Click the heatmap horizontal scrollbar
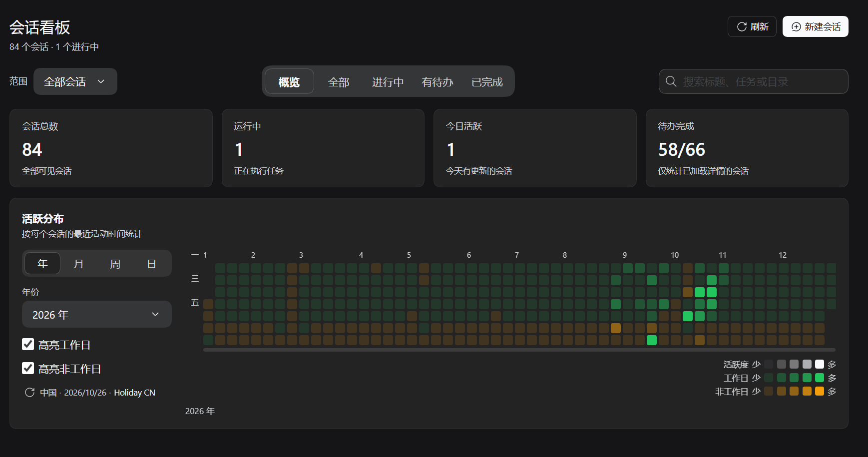 pyautogui.click(x=519, y=350)
